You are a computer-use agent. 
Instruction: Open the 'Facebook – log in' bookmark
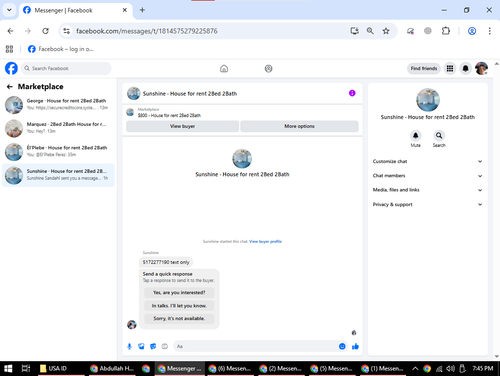click(61, 49)
